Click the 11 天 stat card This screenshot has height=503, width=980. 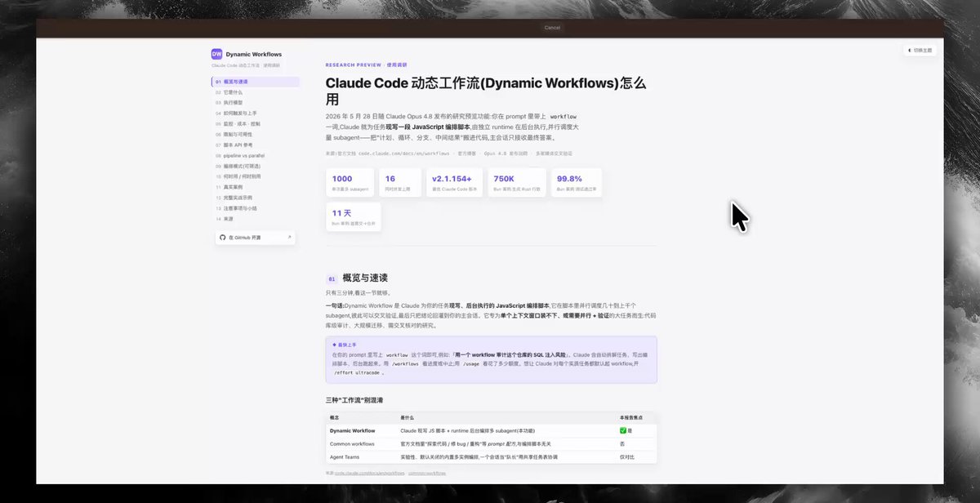(353, 217)
